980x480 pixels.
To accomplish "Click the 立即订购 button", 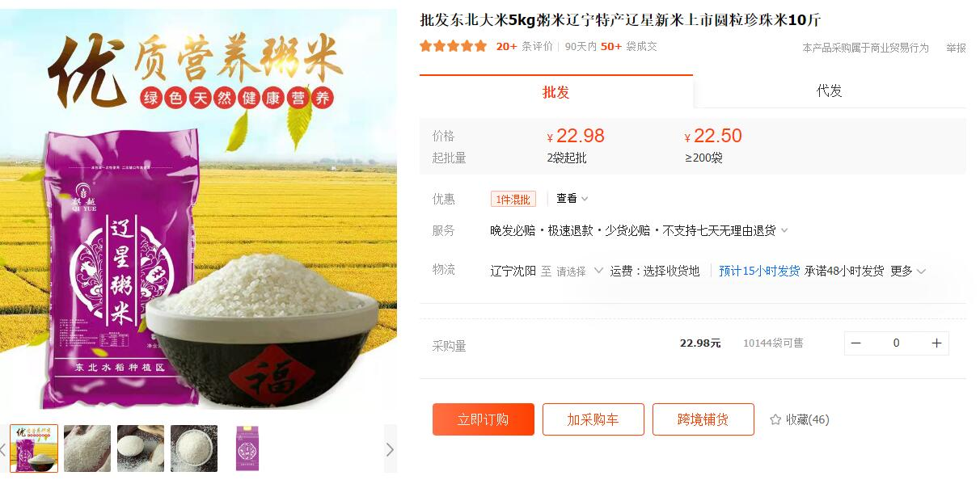I will (484, 419).
